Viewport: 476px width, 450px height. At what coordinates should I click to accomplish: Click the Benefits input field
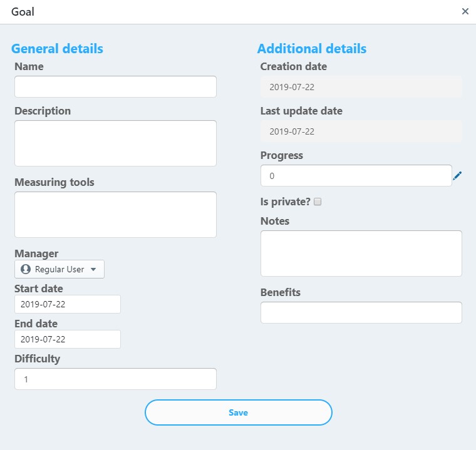[361, 313]
